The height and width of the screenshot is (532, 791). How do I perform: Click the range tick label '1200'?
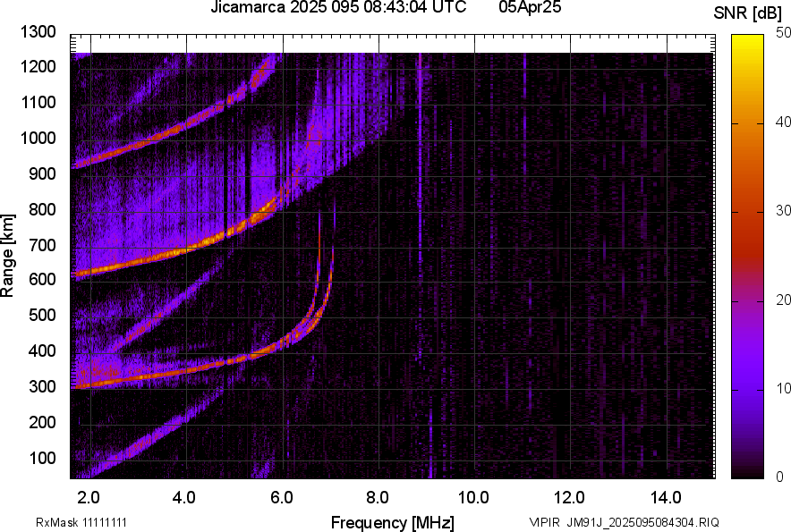[x=38, y=66]
